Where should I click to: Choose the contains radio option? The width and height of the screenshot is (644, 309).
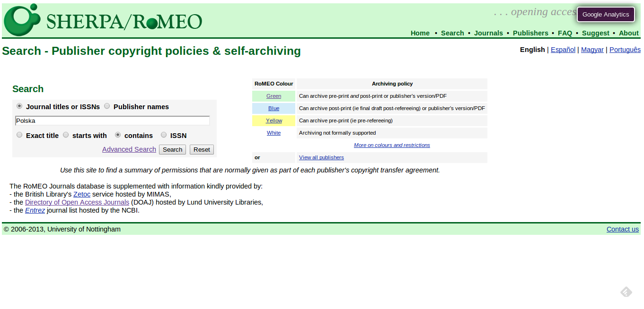point(118,135)
